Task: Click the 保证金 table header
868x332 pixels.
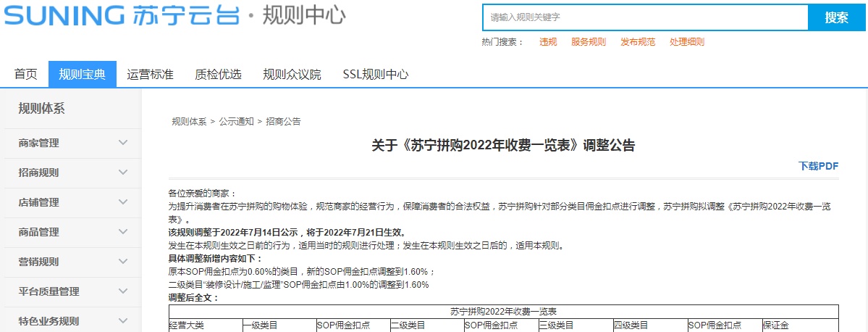Action: (776, 325)
